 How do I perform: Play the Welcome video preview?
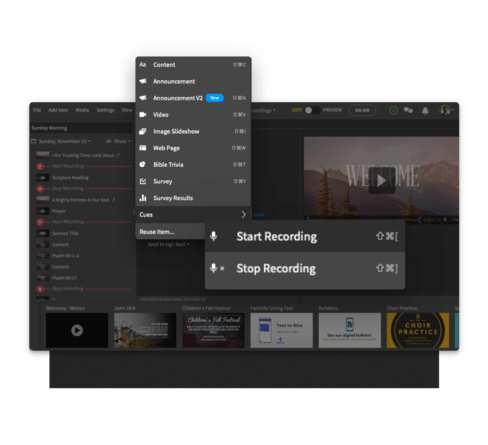pos(382,180)
